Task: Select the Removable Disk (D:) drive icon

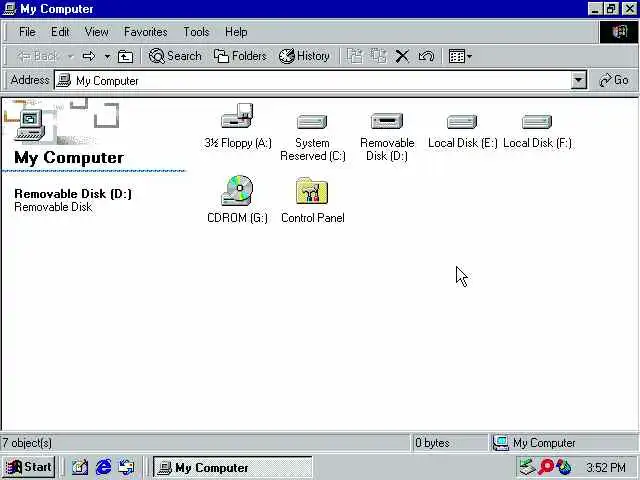Action: click(387, 121)
